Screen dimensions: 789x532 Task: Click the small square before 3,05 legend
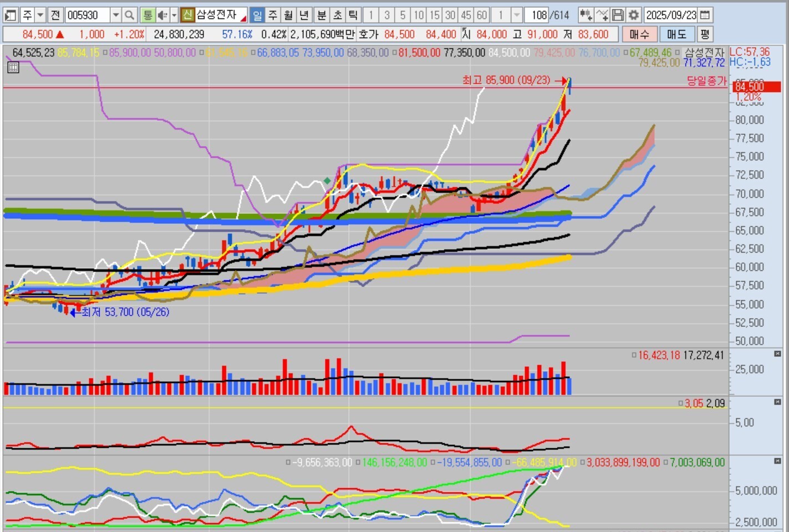coord(680,403)
